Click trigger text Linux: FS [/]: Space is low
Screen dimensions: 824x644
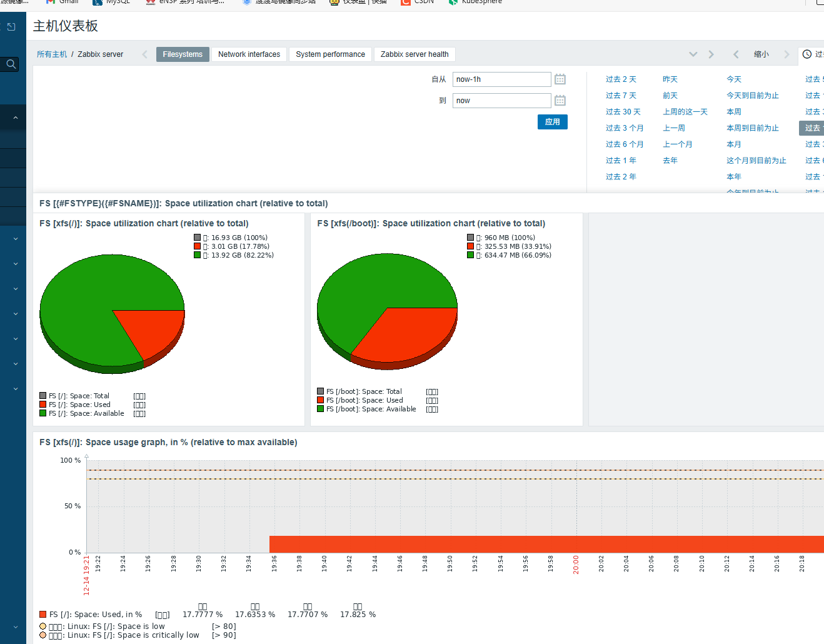pyautogui.click(x=116, y=626)
